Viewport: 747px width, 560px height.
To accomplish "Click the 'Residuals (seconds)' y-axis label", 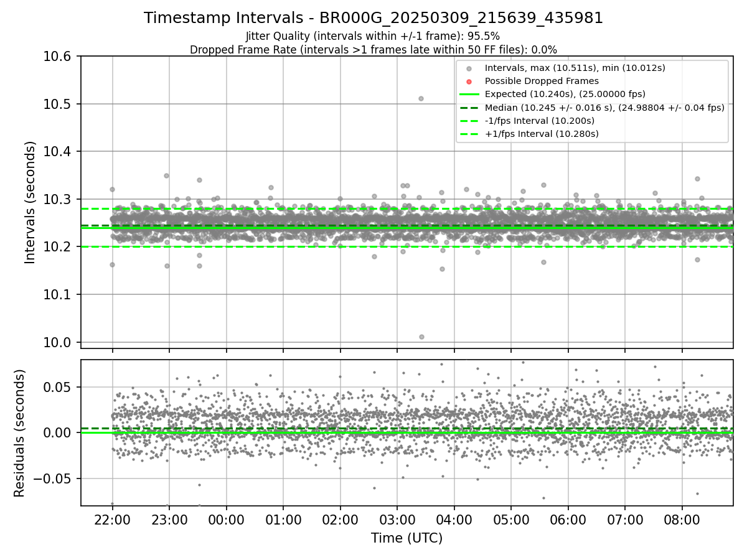I will 19,433.
